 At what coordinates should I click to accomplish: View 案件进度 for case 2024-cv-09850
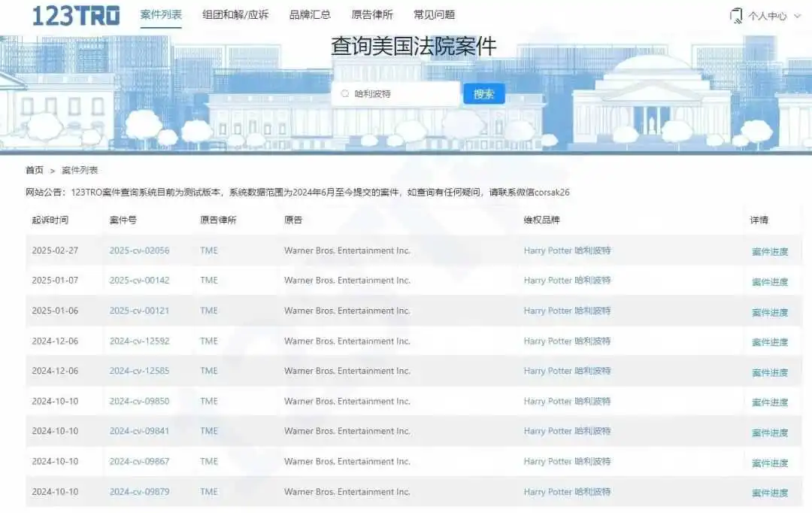pyautogui.click(x=770, y=402)
